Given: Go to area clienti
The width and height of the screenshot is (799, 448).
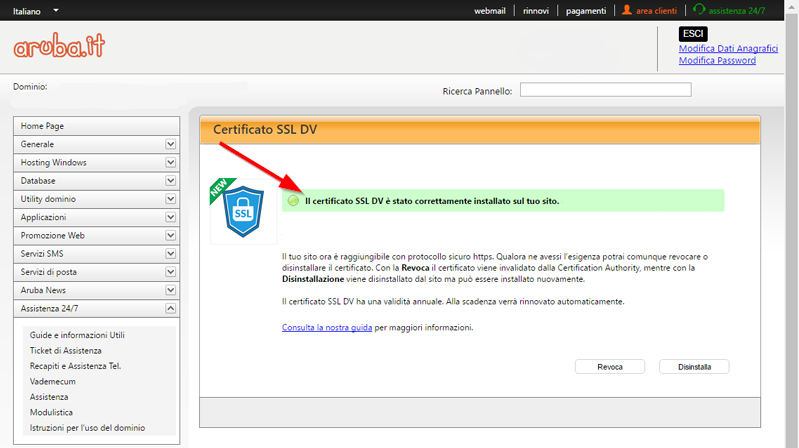Looking at the screenshot, I should (656, 11).
